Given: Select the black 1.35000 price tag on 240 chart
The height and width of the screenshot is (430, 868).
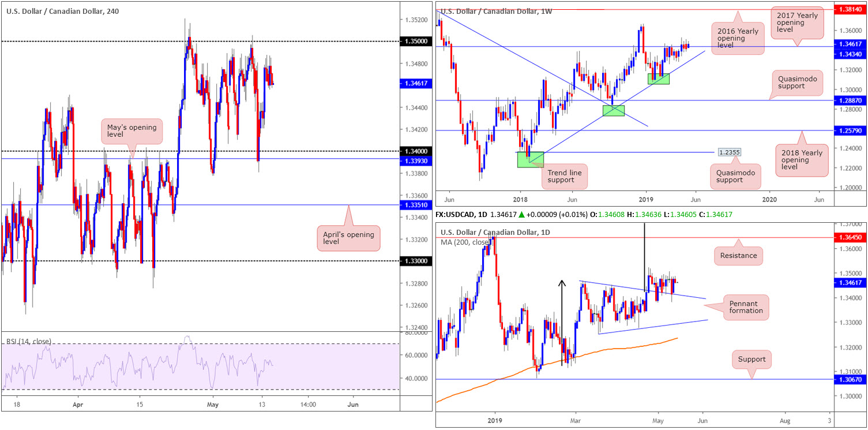Looking at the screenshot, I should point(416,42).
